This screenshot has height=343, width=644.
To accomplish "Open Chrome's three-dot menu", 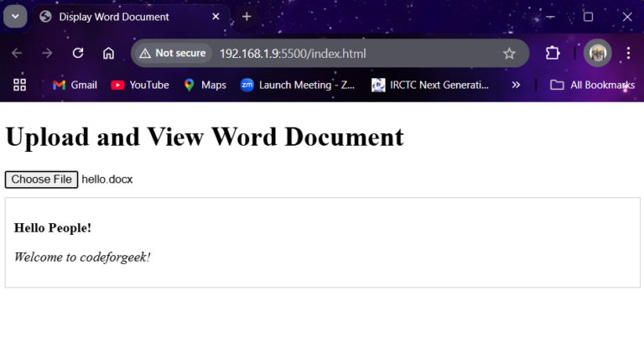I will click(628, 53).
